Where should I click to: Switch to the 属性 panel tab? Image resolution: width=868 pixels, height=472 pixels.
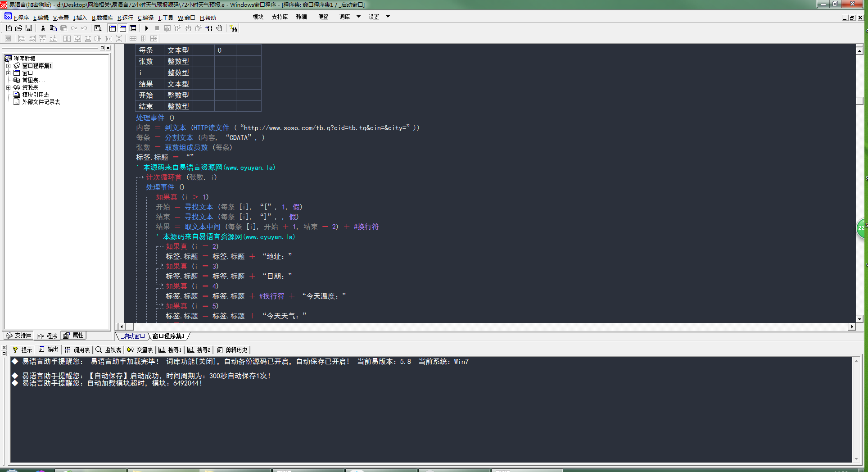pos(73,336)
